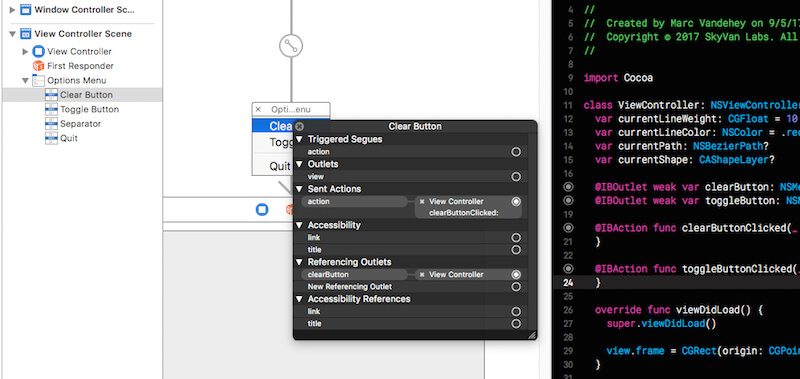Collapse the View Controller Scene disclosure triangle
The image size is (800, 379).
click(x=13, y=34)
